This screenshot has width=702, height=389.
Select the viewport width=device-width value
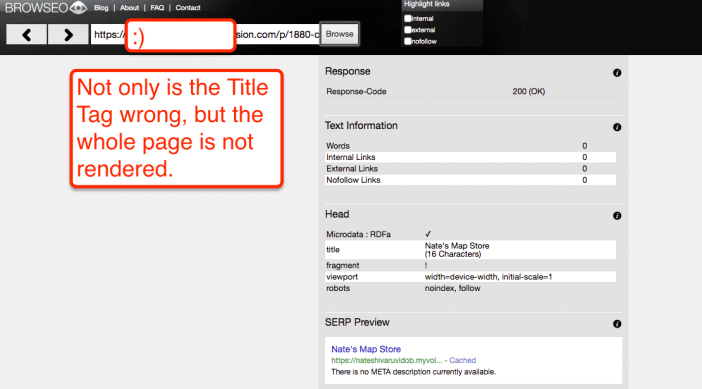pyautogui.click(x=488, y=277)
